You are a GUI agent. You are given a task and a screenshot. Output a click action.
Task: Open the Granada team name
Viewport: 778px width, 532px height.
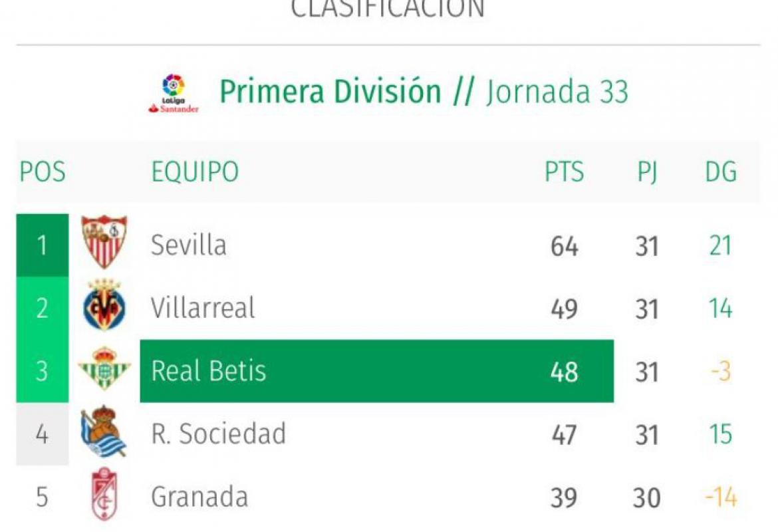pos(199,497)
